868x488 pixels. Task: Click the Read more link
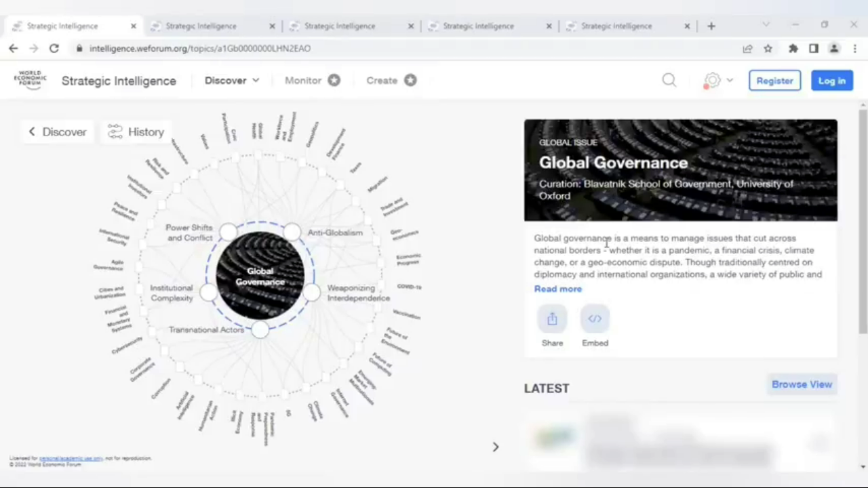[557, 289]
